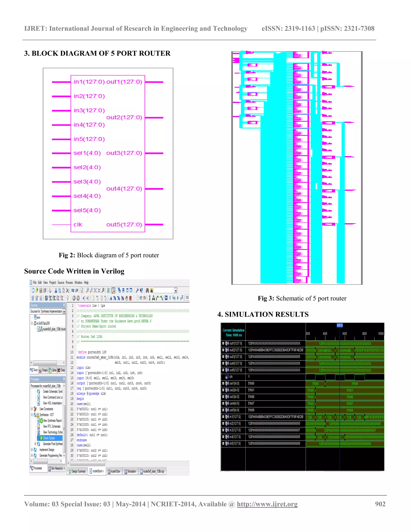411x532 pixels.
Task: Click the 545.8 simulation time cursor marker
Action: 340,325
